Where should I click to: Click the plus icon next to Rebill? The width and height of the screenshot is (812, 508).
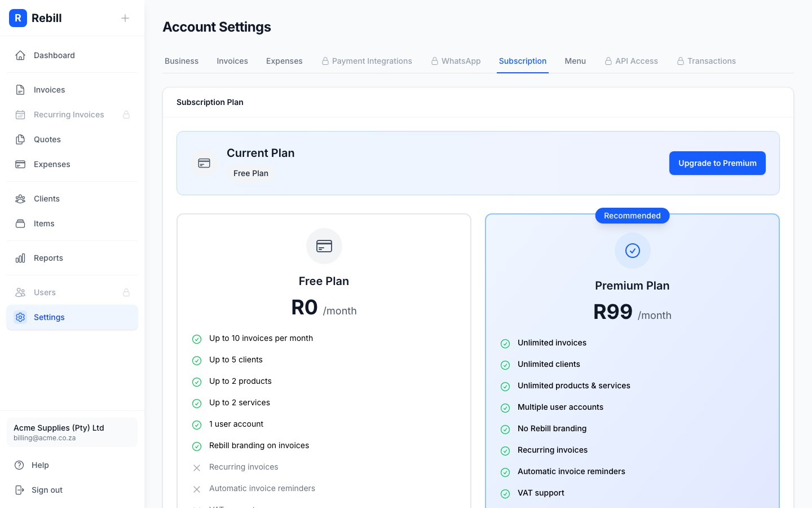[x=125, y=18]
